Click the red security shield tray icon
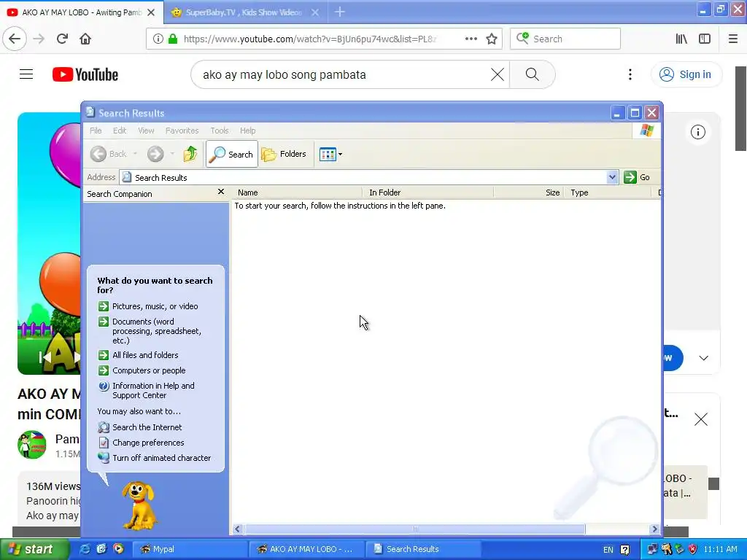The image size is (747, 560). click(x=693, y=549)
